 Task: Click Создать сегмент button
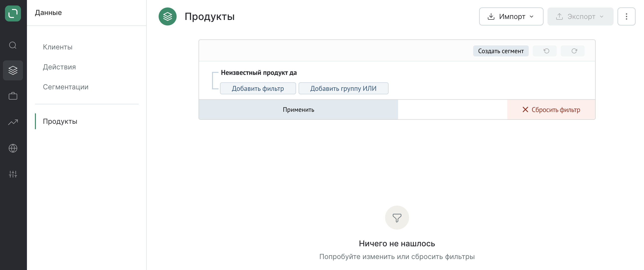[x=501, y=51]
